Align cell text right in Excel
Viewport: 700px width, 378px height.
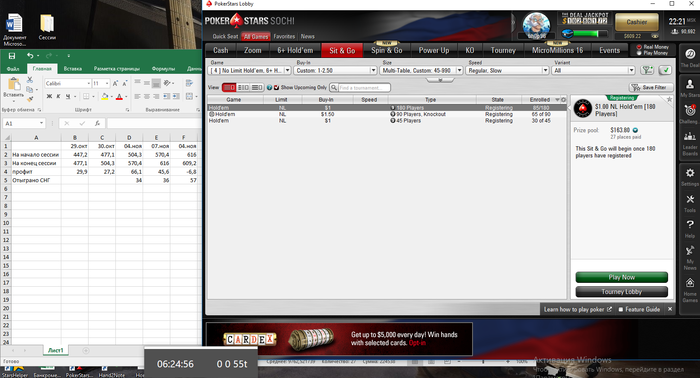tap(156, 96)
